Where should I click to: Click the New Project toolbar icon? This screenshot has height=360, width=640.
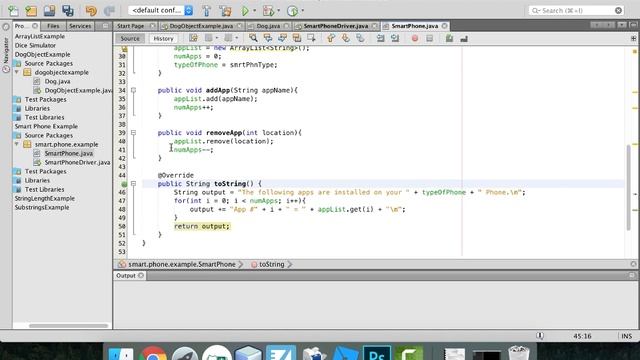tap(31, 11)
